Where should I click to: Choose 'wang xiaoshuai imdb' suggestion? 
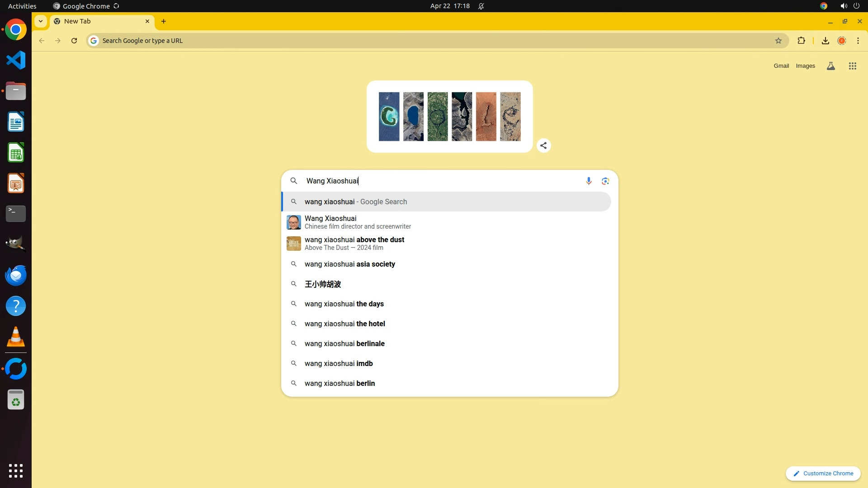[339, 363]
